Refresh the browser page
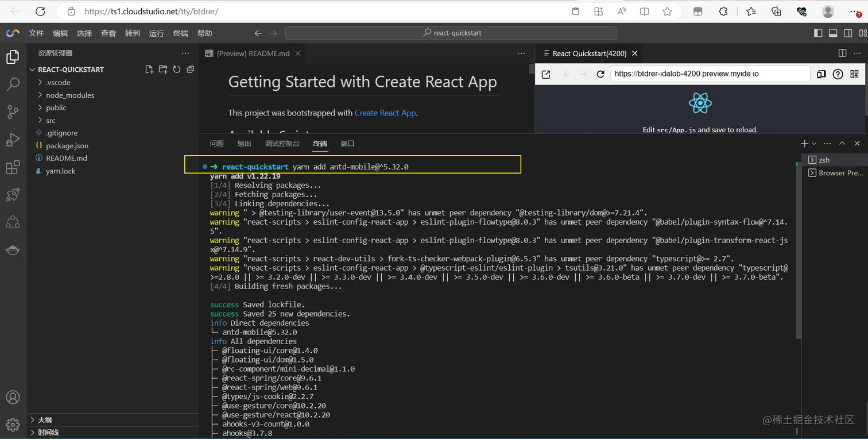The height and width of the screenshot is (439, 868). pos(40,11)
